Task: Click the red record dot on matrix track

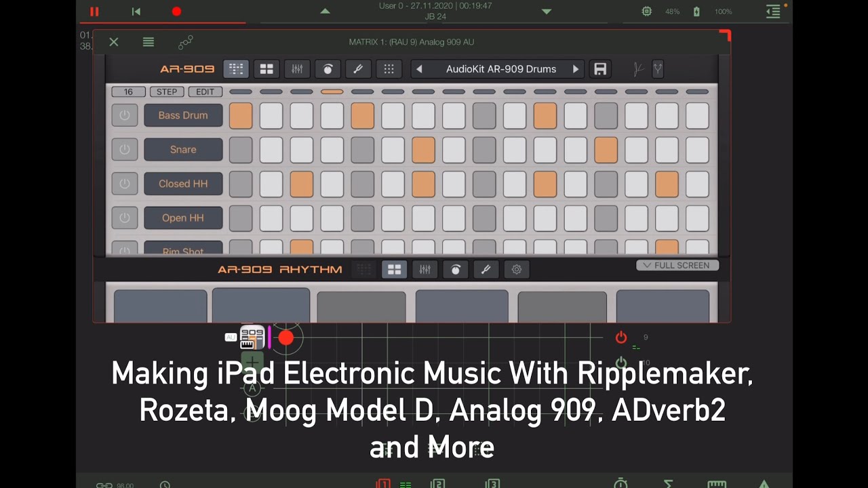Action: [286, 338]
